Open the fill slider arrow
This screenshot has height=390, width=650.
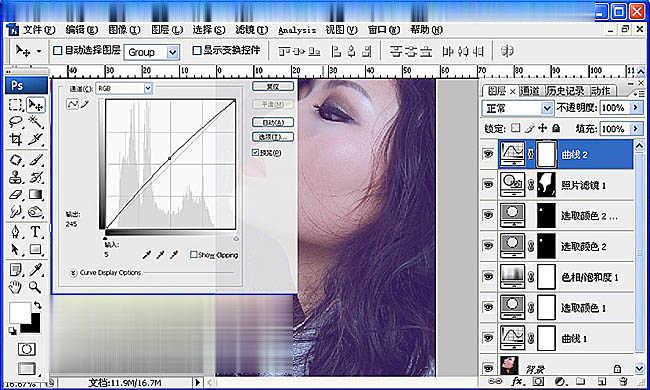point(636,129)
